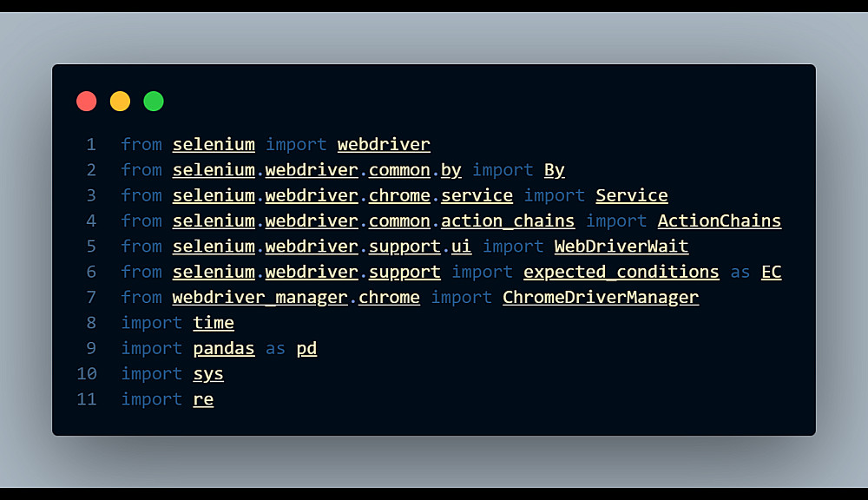The width and height of the screenshot is (868, 500).
Task: Click the red close dot
Action: click(x=87, y=102)
